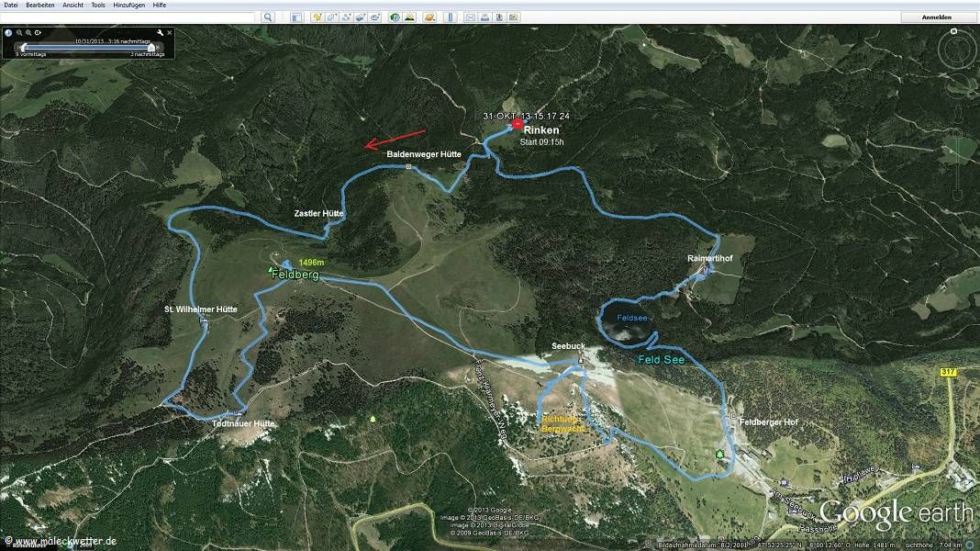Open the Ansicht menu
980x551 pixels.
click(x=73, y=6)
